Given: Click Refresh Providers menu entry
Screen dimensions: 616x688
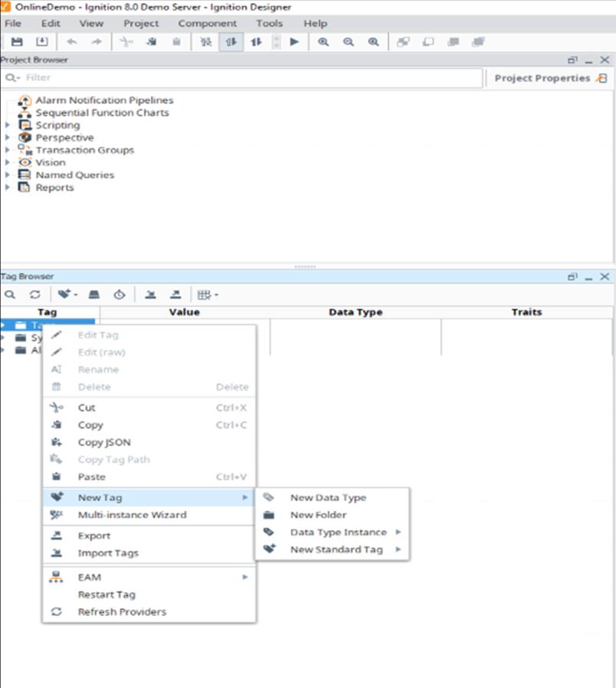Looking at the screenshot, I should 149,611.
